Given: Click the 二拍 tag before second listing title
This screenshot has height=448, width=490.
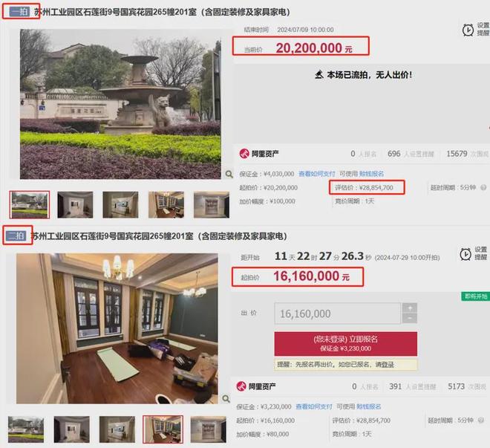Looking at the screenshot, I should [x=16, y=236].
